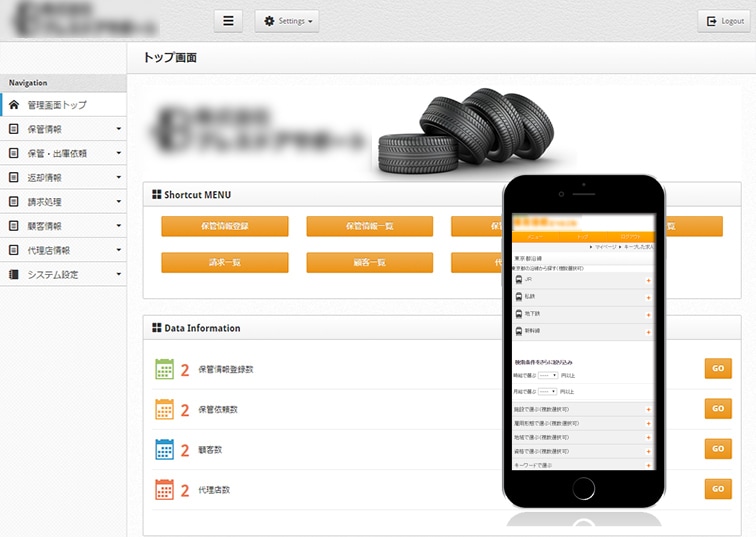
Task: Open the 月給で選ぶ dropdown on the phone
Action: (x=548, y=391)
